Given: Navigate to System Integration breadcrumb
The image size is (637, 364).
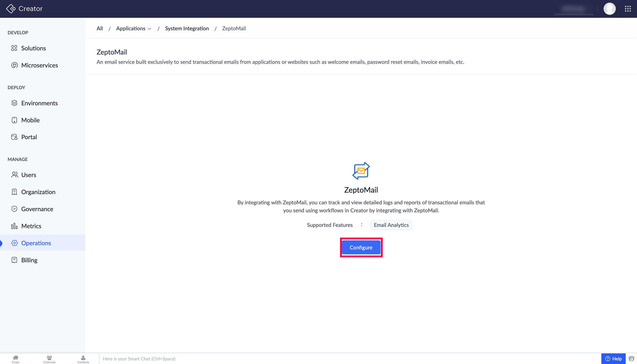Looking at the screenshot, I should [x=187, y=28].
